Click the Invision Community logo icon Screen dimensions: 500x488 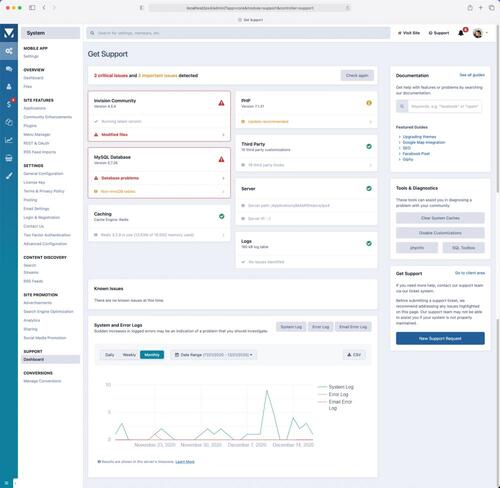9,33
